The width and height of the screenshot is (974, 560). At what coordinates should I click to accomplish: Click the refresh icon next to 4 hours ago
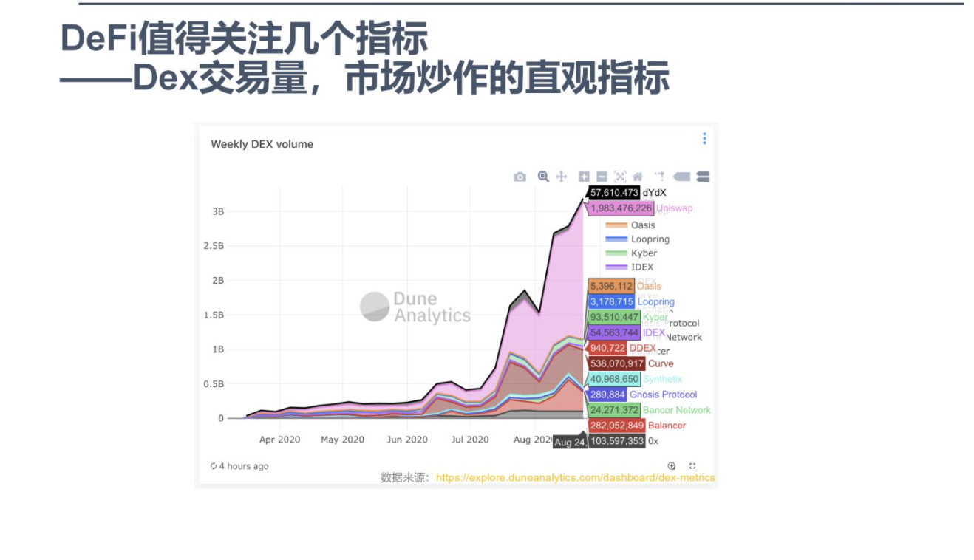coord(214,465)
